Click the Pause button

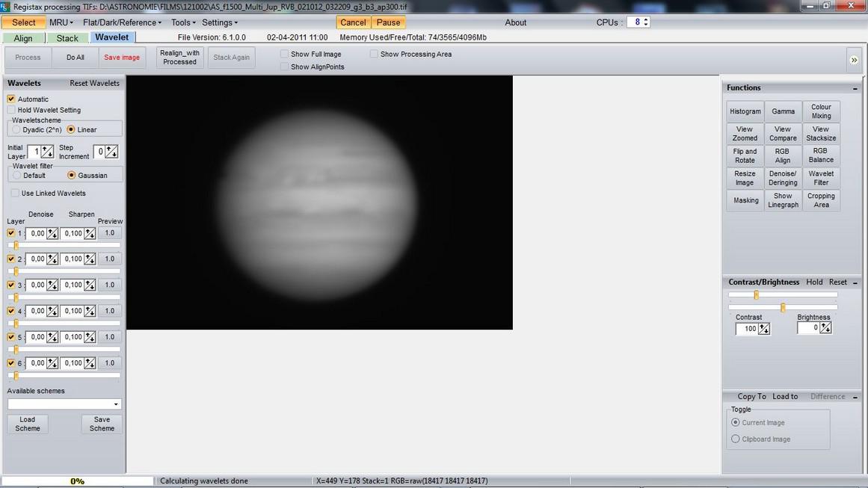click(x=388, y=22)
